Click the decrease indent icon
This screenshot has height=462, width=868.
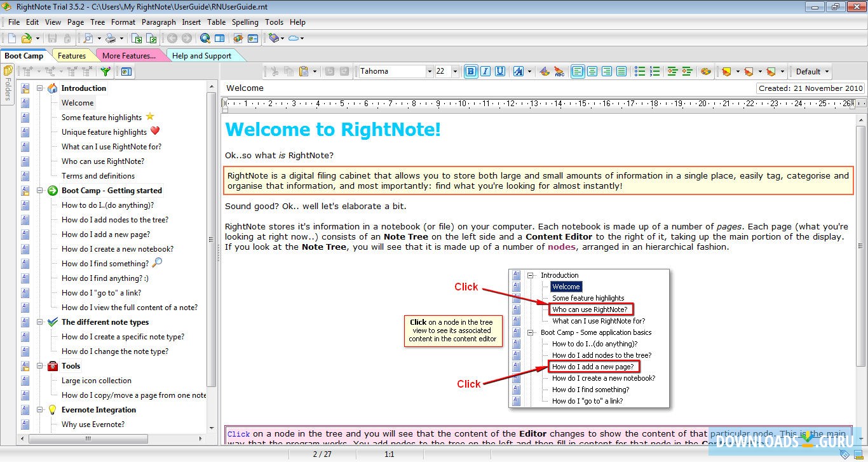[x=672, y=71]
